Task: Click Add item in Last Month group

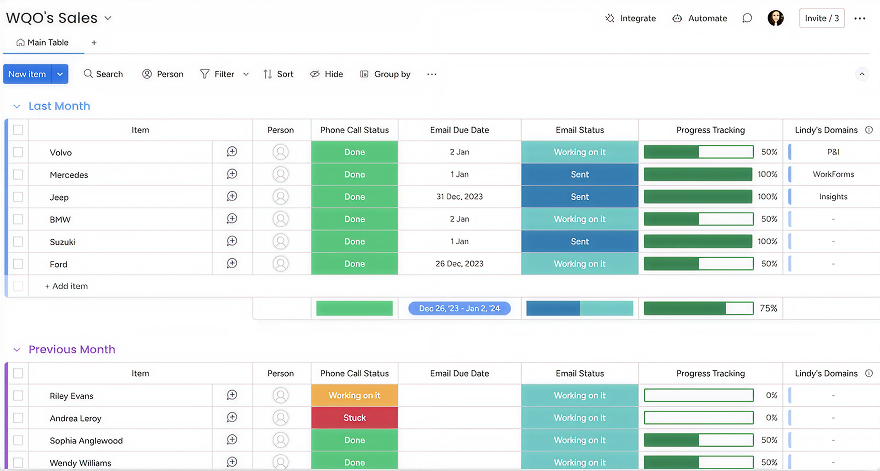Action: coord(66,286)
